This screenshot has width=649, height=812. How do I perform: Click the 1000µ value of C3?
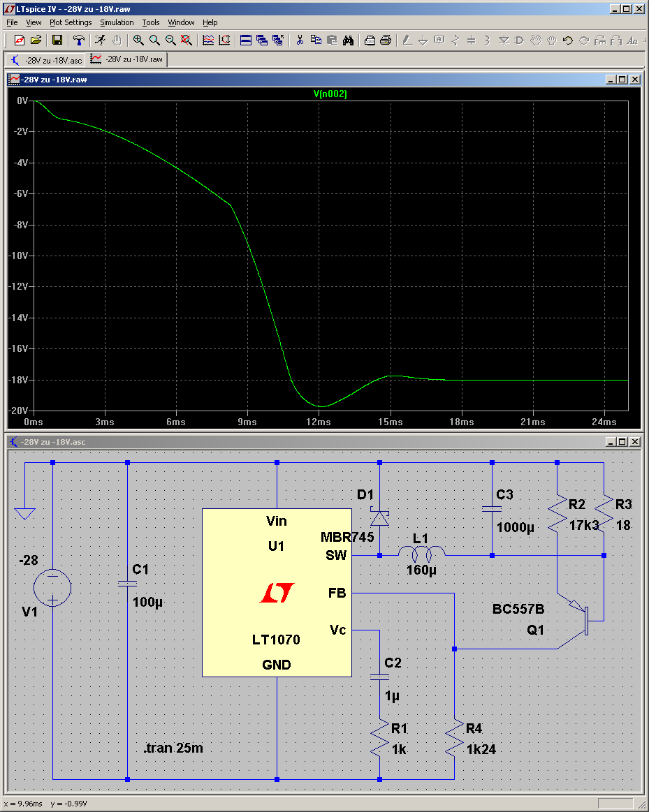(x=516, y=527)
